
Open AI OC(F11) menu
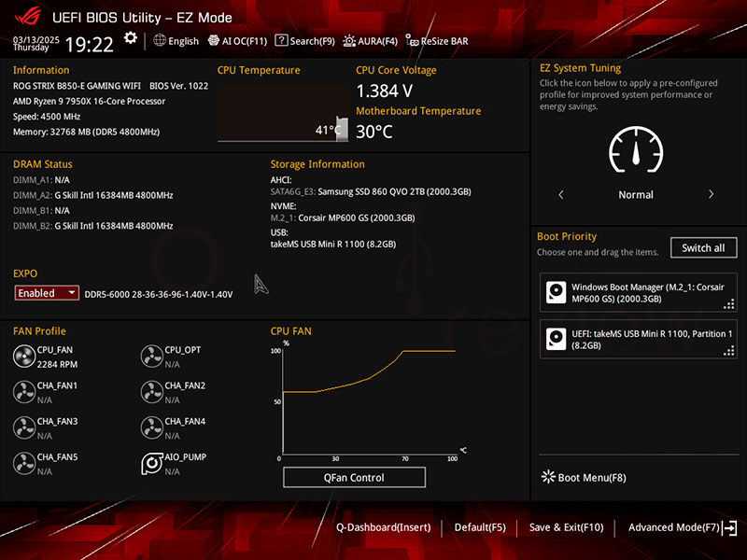click(x=238, y=41)
